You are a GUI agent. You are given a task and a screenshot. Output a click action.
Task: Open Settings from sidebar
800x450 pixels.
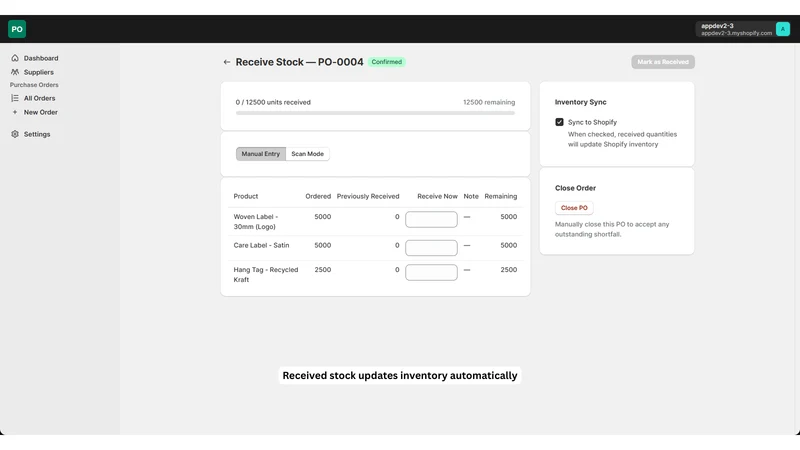pyautogui.click(x=37, y=134)
